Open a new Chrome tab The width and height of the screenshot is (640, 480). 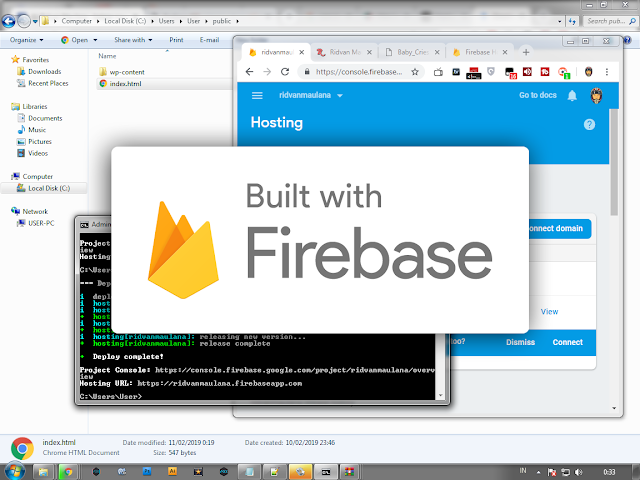[x=526, y=52]
